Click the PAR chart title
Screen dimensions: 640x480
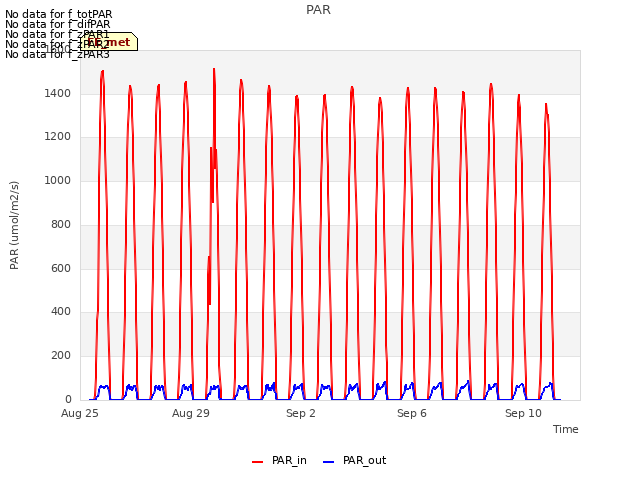click(318, 9)
